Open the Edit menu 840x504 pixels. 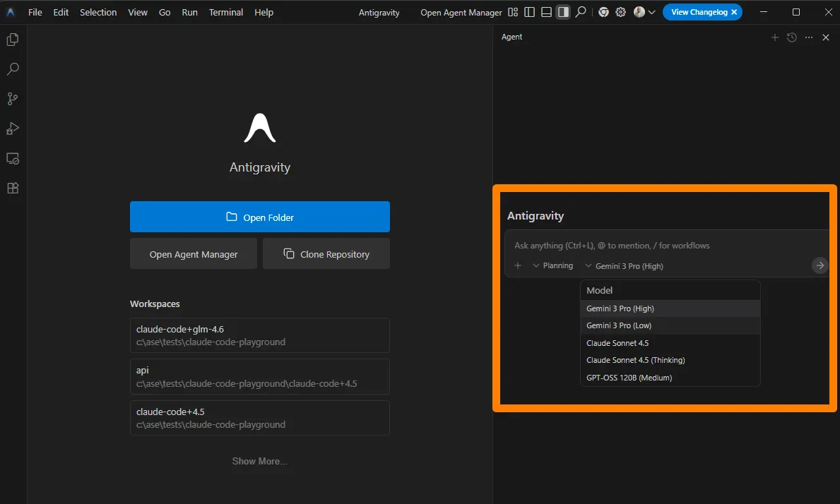tap(61, 12)
